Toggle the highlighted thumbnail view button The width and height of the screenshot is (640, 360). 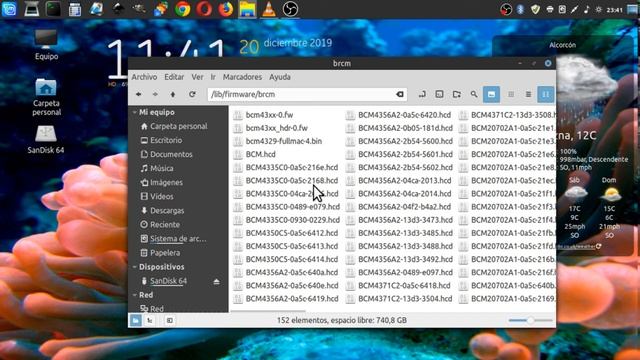tap(491, 94)
